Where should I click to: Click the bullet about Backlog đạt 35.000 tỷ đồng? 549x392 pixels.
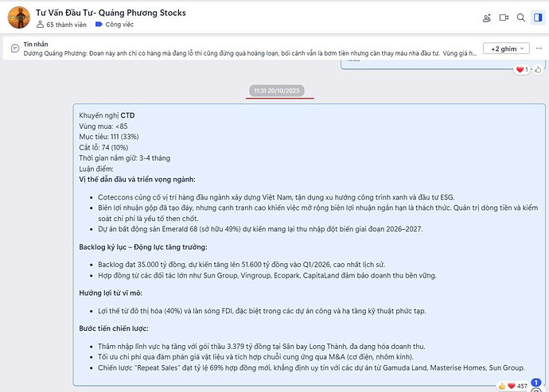pyautogui.click(x=242, y=265)
